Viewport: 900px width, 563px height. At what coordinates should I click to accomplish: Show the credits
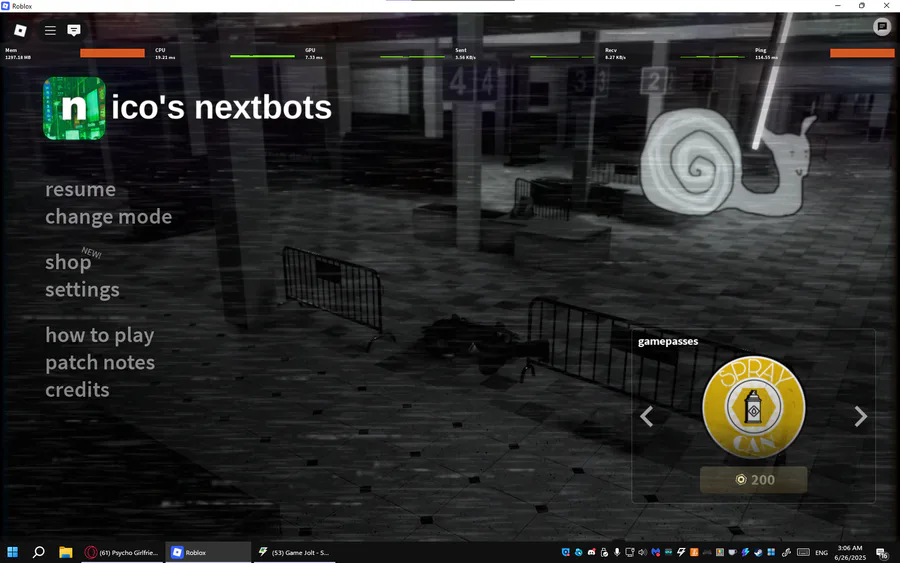click(x=77, y=390)
